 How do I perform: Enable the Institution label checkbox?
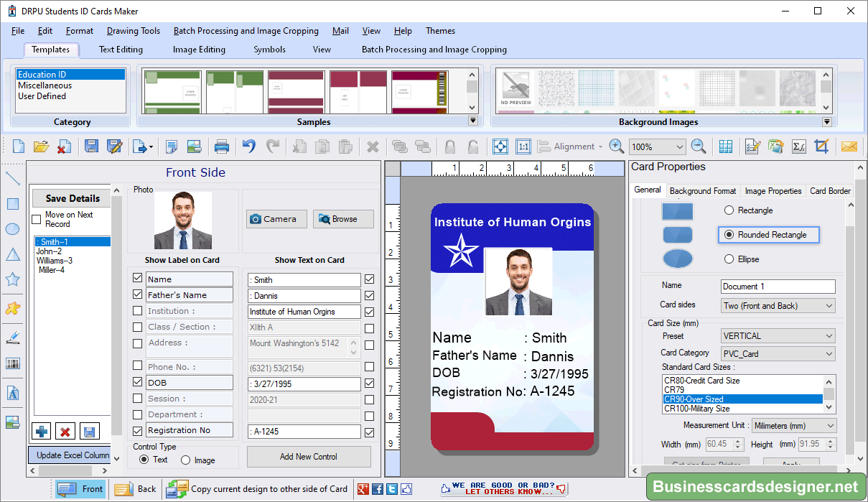pyautogui.click(x=137, y=310)
